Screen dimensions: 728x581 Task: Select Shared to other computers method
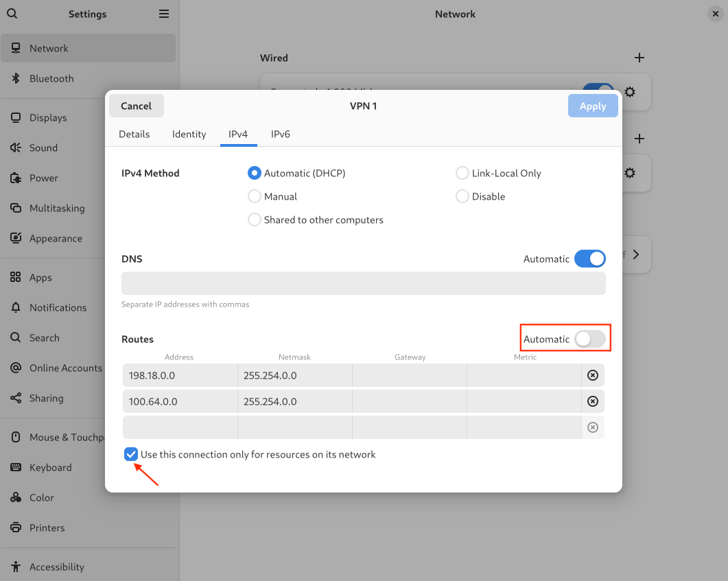coord(316,220)
